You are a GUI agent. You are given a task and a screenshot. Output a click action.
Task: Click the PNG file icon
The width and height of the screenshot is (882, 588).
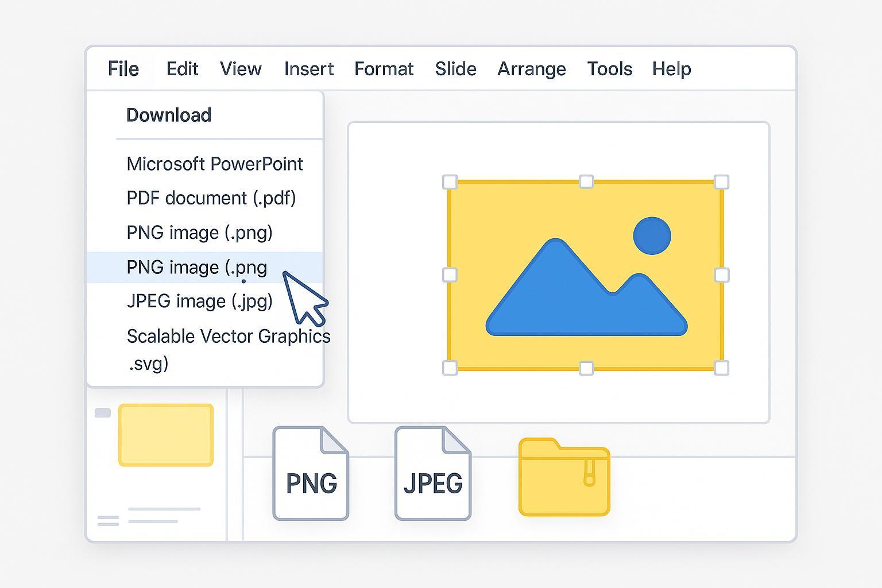311,474
